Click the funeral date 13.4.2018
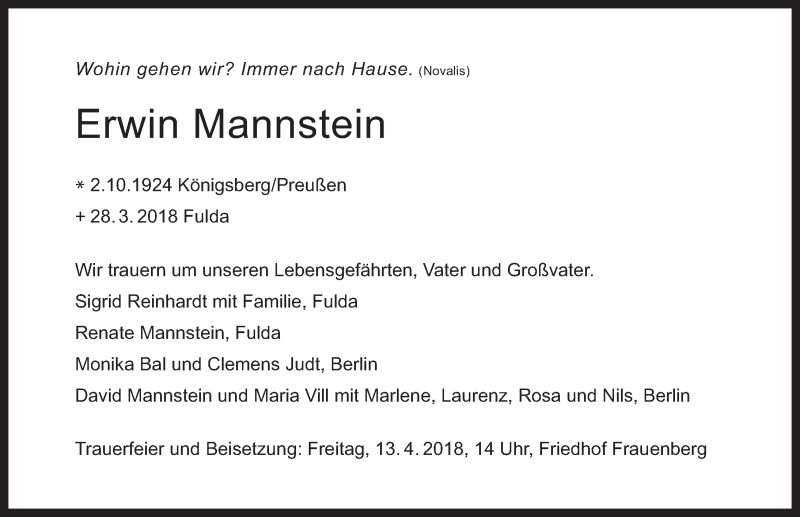This screenshot has height=517, width=800. (x=419, y=449)
